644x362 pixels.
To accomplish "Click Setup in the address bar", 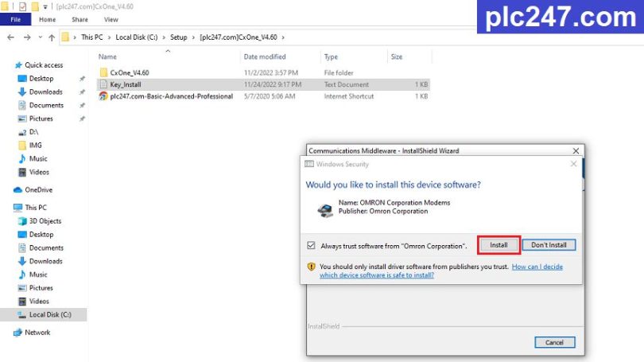I will [x=179, y=37].
